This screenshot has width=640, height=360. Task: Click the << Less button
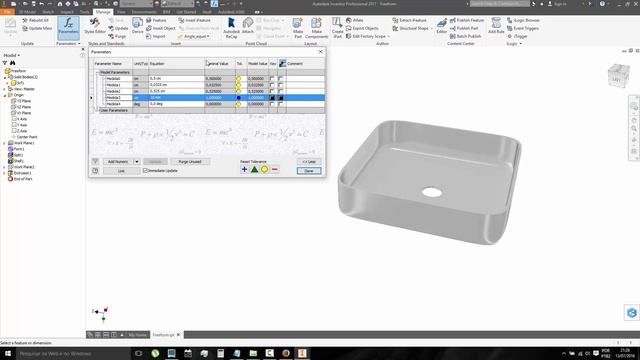pyautogui.click(x=309, y=162)
